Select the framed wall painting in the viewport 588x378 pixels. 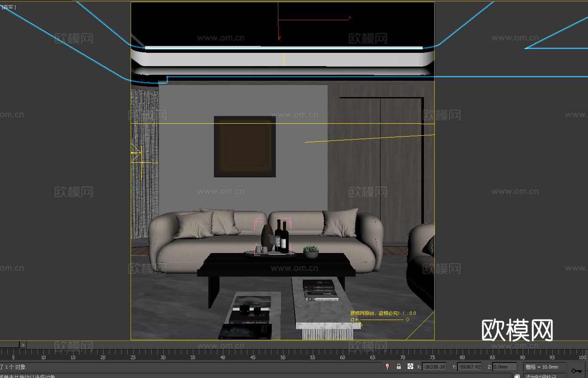coord(245,146)
